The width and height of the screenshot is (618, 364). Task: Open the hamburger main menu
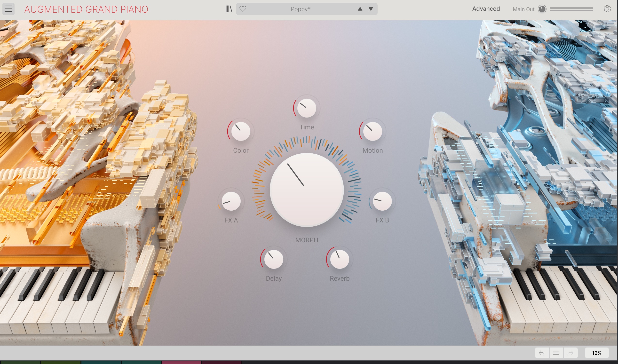tap(8, 9)
